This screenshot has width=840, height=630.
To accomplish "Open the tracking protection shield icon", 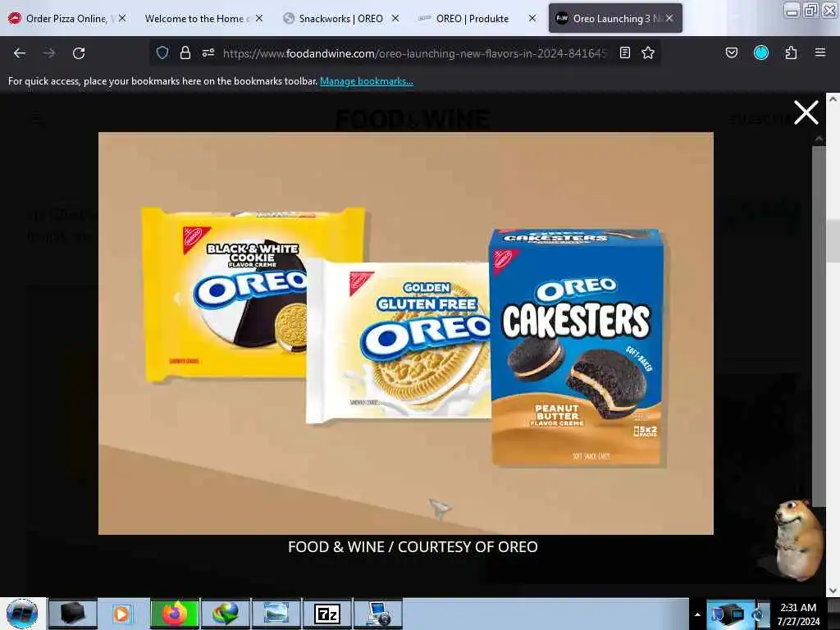I will pyautogui.click(x=162, y=52).
